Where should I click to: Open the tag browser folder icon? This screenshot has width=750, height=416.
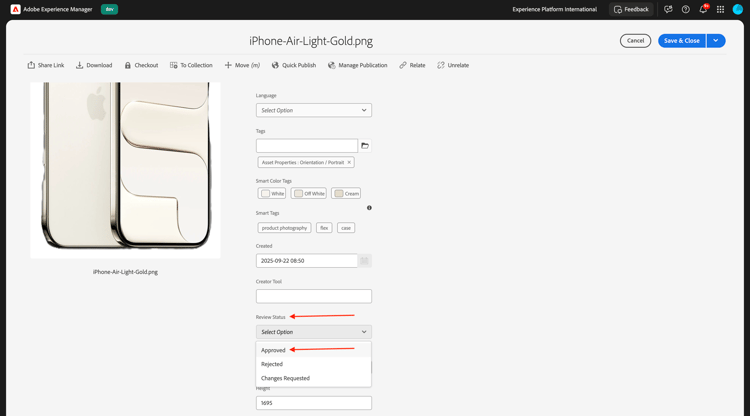pos(365,145)
